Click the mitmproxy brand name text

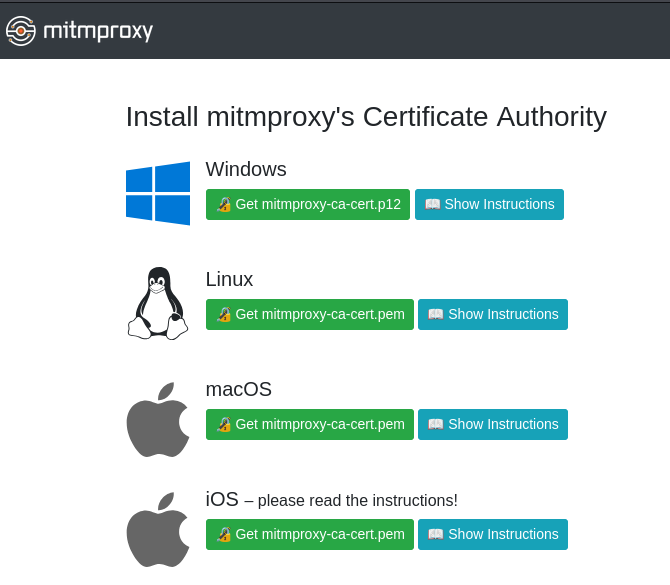[x=98, y=32]
